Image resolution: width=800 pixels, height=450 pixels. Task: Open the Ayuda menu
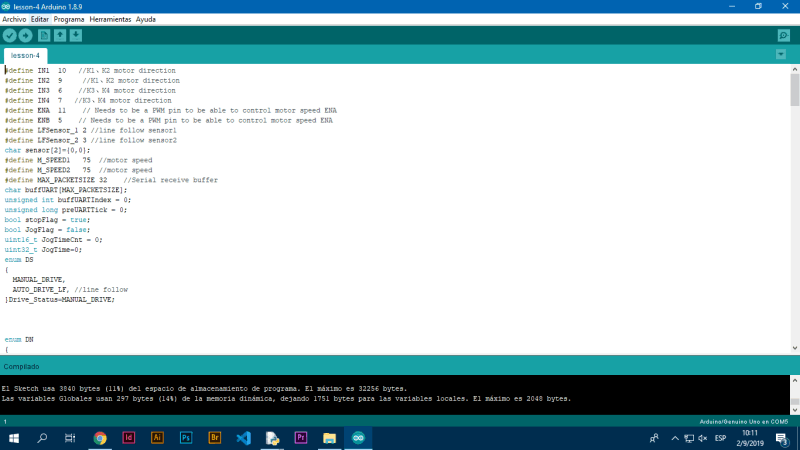click(145, 19)
